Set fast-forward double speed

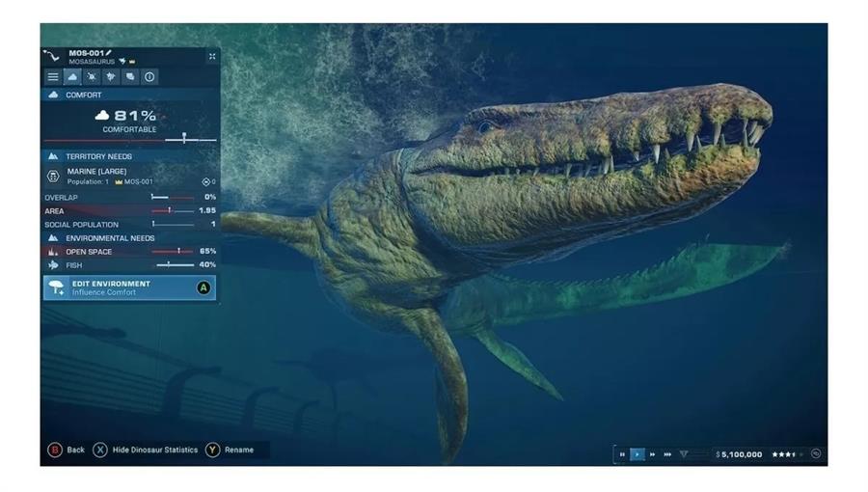point(653,454)
